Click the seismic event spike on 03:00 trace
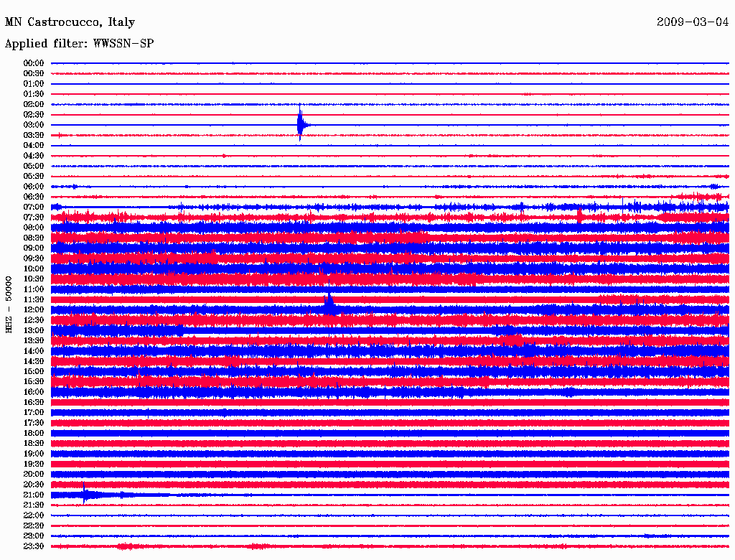 tap(301, 123)
